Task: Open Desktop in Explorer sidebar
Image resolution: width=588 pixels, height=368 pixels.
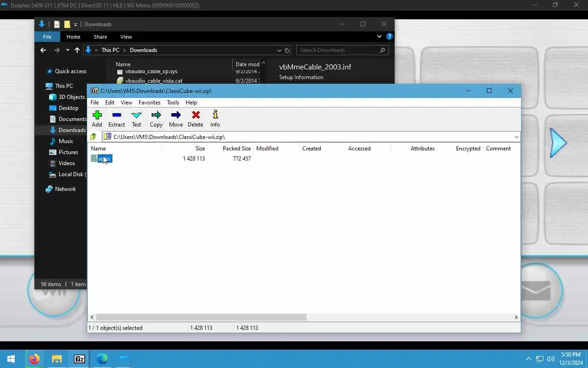Action: (x=64, y=108)
